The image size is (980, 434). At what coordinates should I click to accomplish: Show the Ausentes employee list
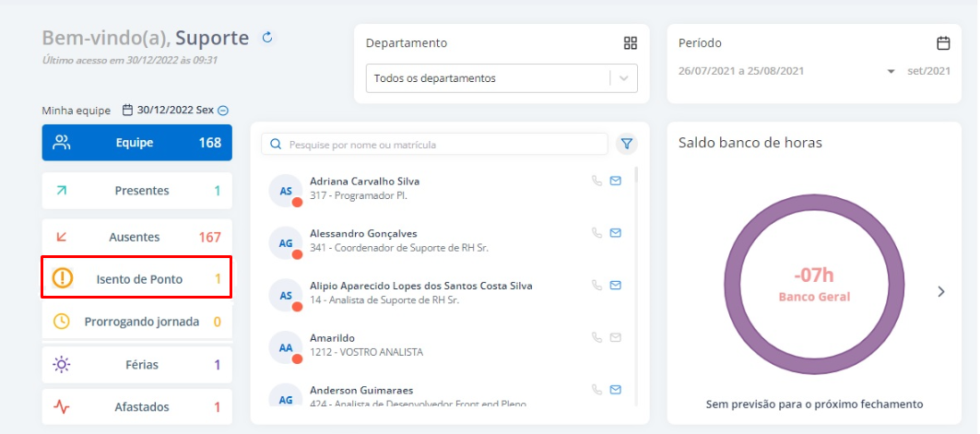(x=136, y=237)
